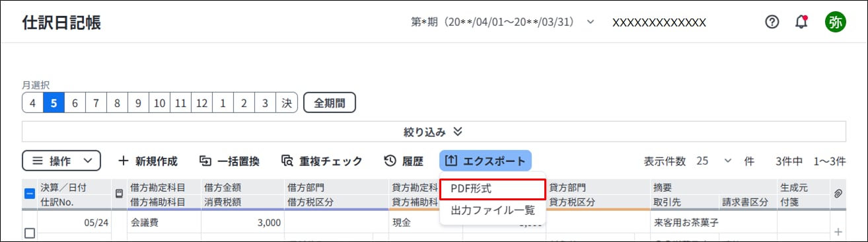The width and height of the screenshot is (868, 242).
Task: Open notifications bell icon
Action: click(802, 22)
